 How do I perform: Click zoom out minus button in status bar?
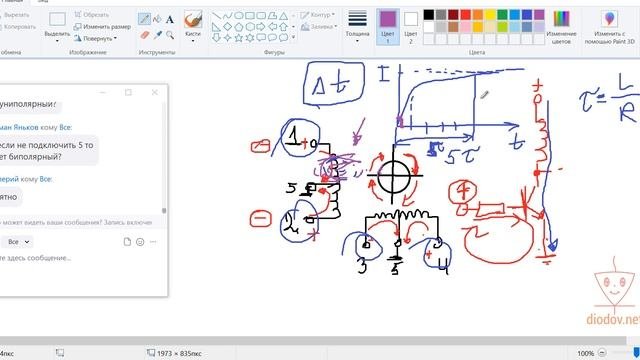tap(602, 353)
